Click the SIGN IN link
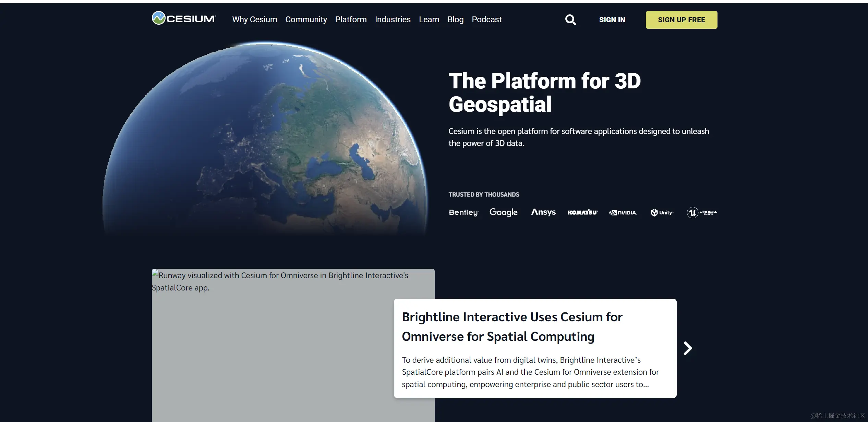Screen dimensions: 868x422 [x=612, y=20]
